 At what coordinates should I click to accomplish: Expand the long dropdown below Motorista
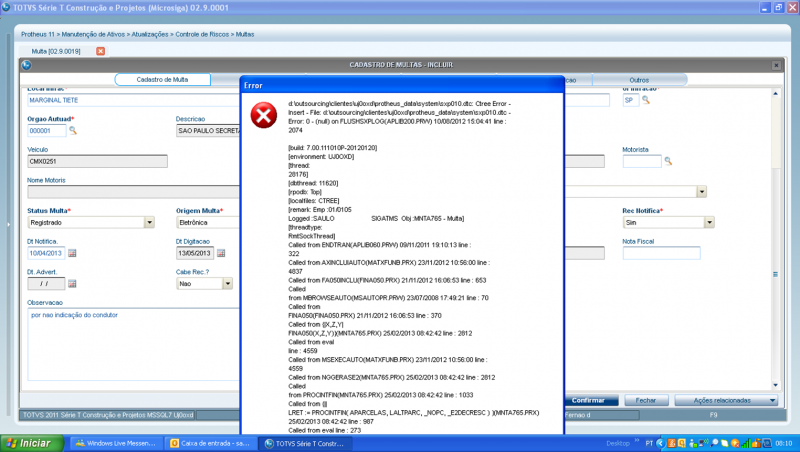(702, 192)
